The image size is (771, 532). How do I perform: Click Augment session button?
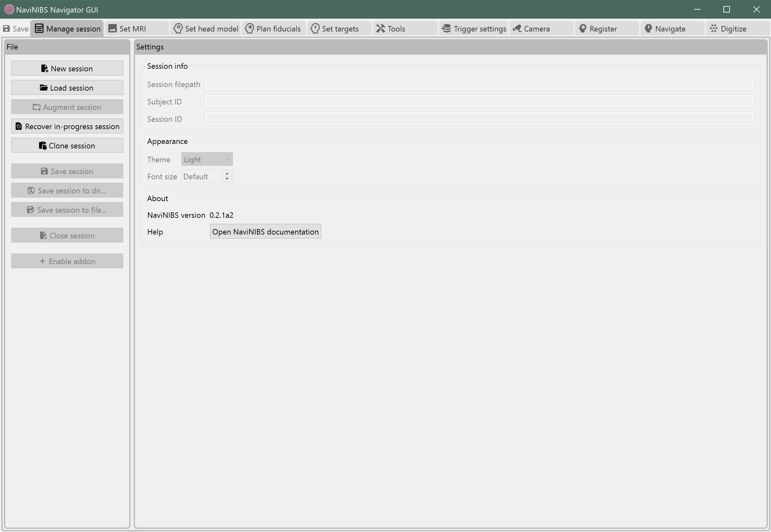[x=67, y=107]
